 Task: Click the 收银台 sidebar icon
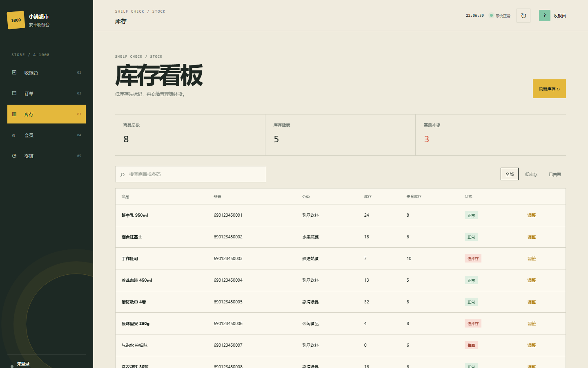click(x=14, y=72)
